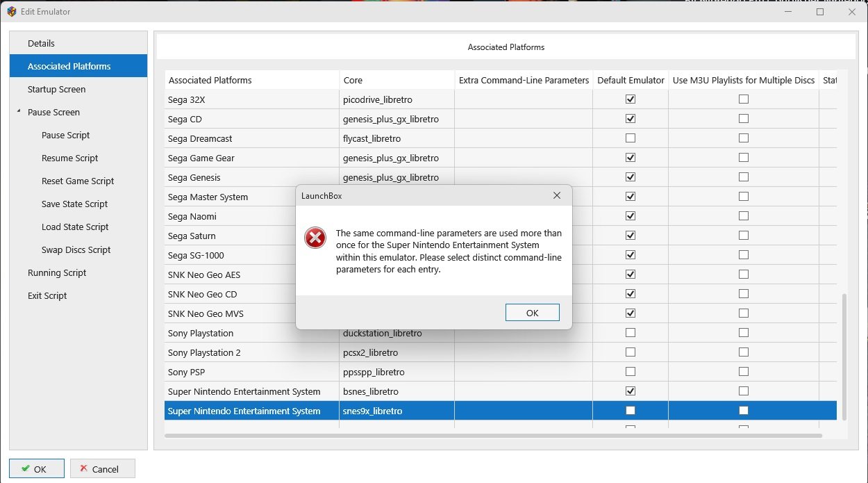
Task: Confirm changes with the green-check OK button
Action: [x=37, y=469]
